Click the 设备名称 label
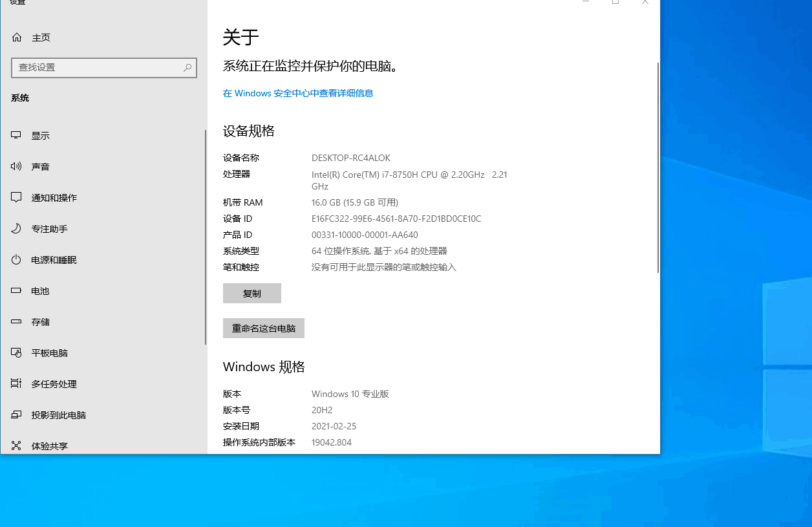Viewport: 812px width, 527px height. pyautogui.click(x=241, y=158)
